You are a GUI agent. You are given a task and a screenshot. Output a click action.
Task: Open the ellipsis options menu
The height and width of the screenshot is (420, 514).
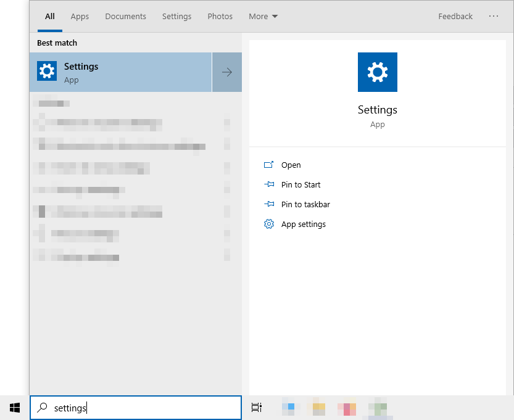click(x=494, y=17)
